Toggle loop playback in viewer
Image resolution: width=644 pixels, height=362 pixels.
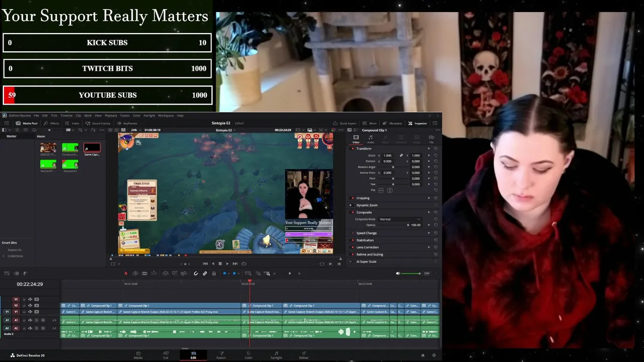[x=244, y=263]
